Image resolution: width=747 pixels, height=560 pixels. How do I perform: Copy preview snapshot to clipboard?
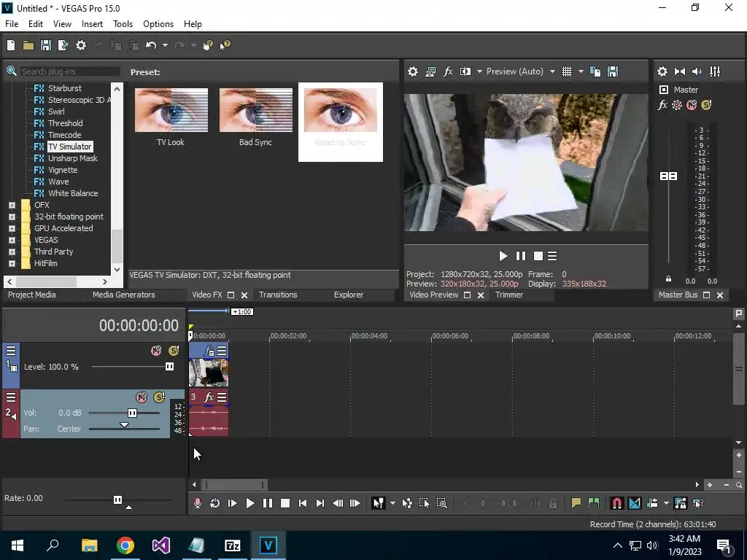[595, 71]
